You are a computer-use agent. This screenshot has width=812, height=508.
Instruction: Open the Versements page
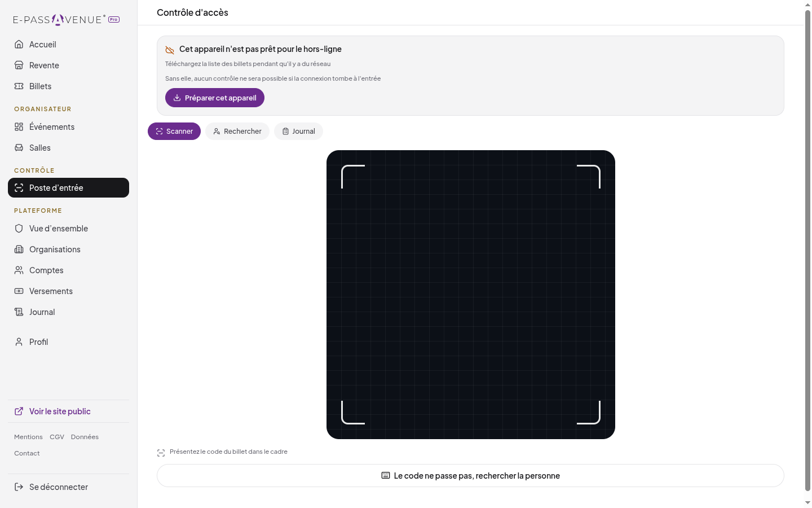[68, 291]
